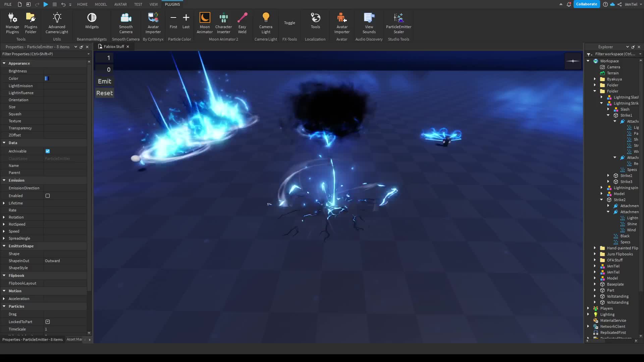Collapse the Appearance properties section
Image resolution: width=644 pixels, height=362 pixels.
click(4, 63)
